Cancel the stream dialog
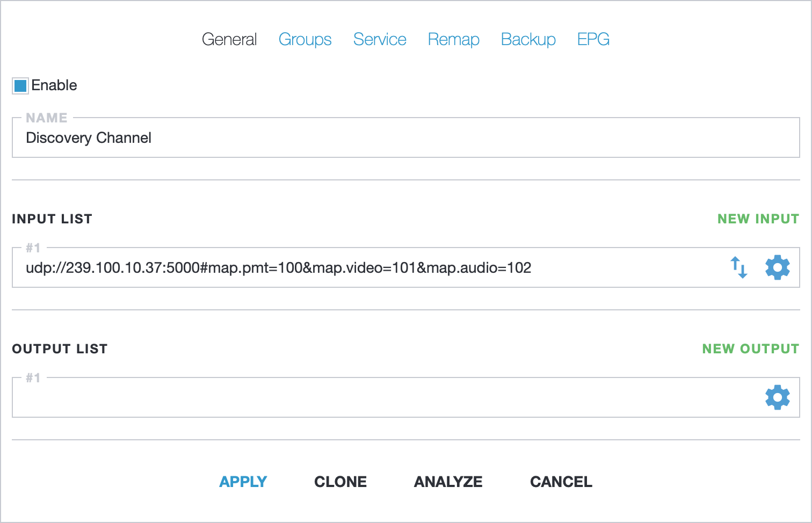 561,482
